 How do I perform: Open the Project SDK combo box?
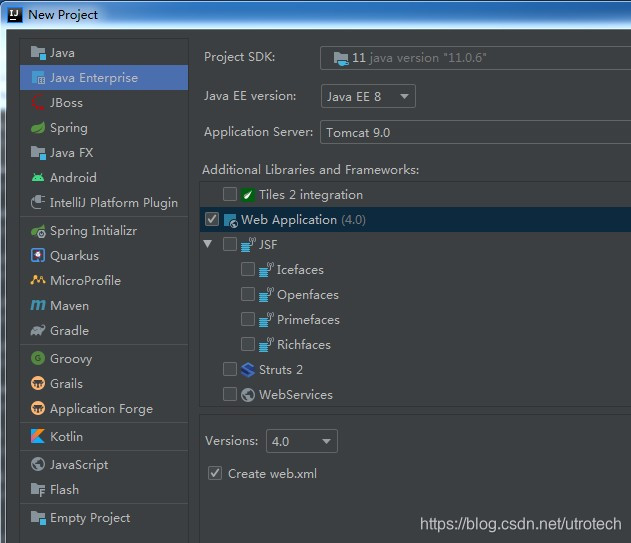click(476, 58)
